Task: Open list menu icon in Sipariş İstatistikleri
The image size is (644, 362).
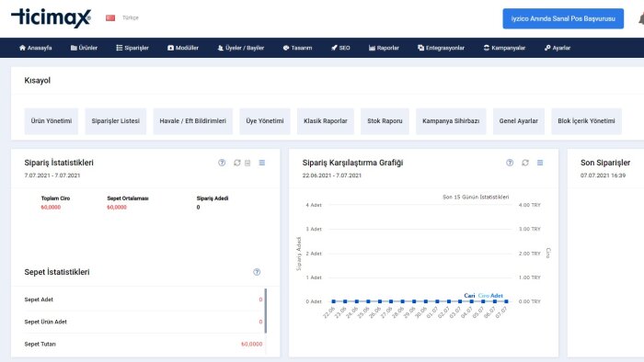Action: 262,163
